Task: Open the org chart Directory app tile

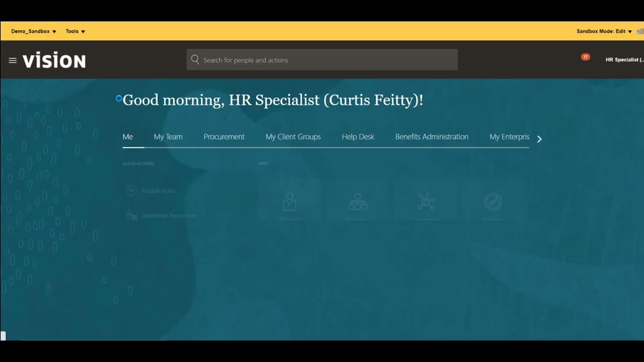Action: 358,202
